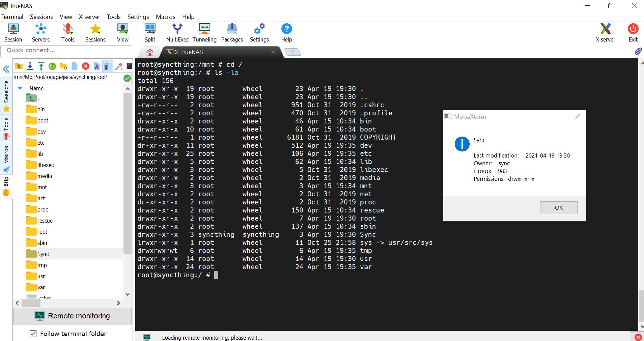Close the red error icon in status bar
The width and height of the screenshot is (644, 341).
pyautogui.click(x=638, y=337)
